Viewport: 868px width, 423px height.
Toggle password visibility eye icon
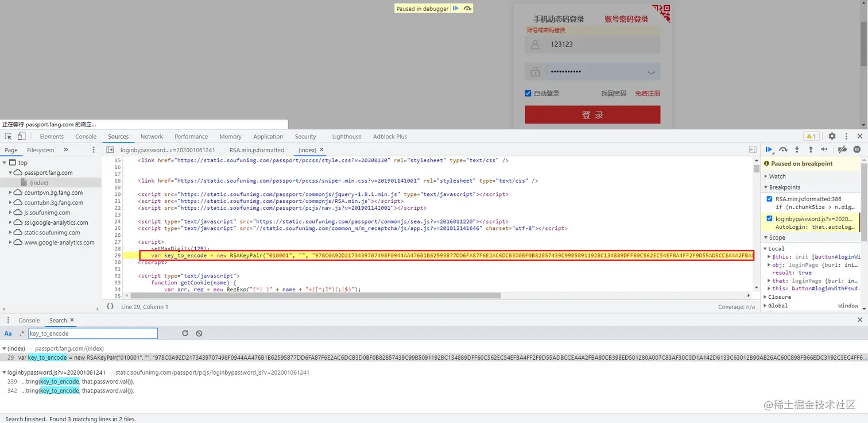(651, 72)
